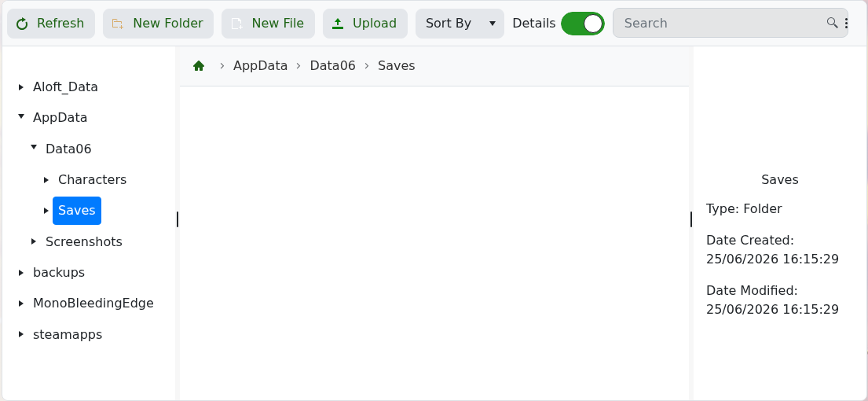The height and width of the screenshot is (401, 868).
Task: Expand the Saves folder arrow
Action: (46, 211)
